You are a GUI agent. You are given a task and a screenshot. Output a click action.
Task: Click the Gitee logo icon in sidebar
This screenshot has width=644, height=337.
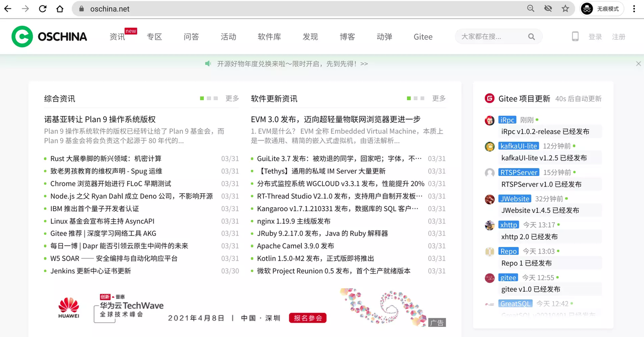pos(490,98)
